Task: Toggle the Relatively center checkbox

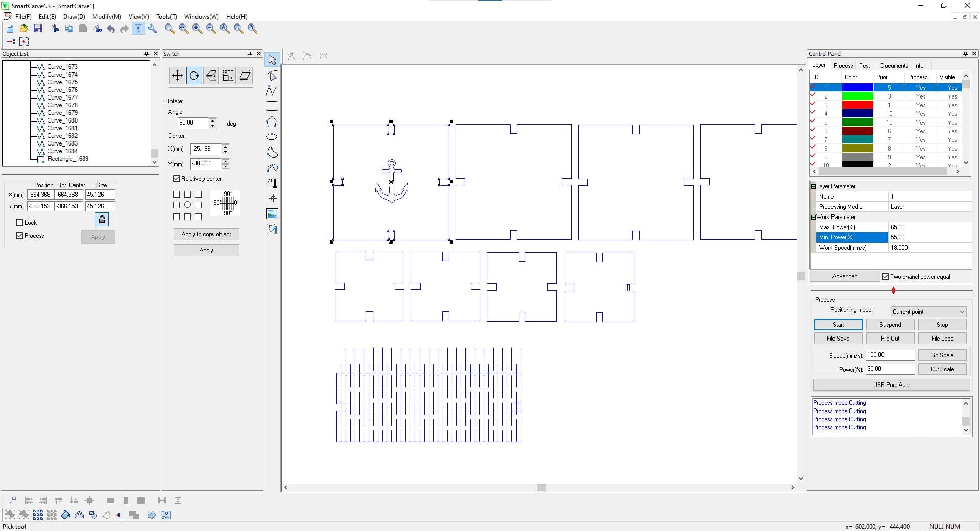Action: (x=176, y=178)
